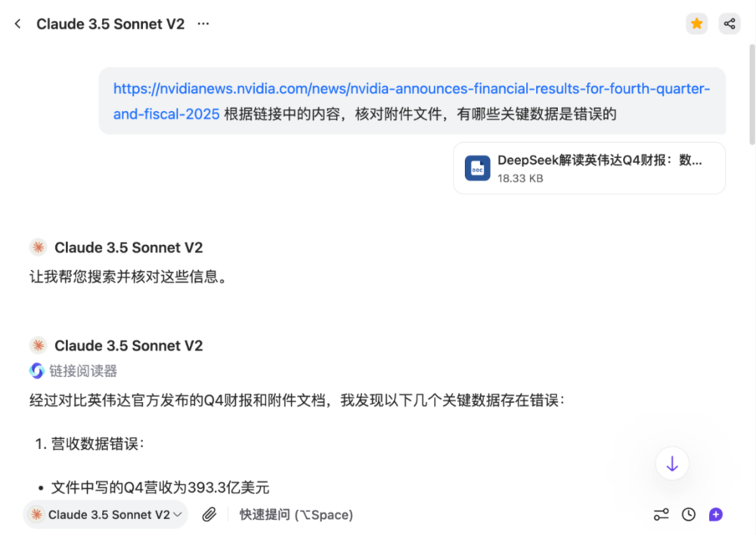
Task: Click the back arrow icon
Action: [17, 24]
